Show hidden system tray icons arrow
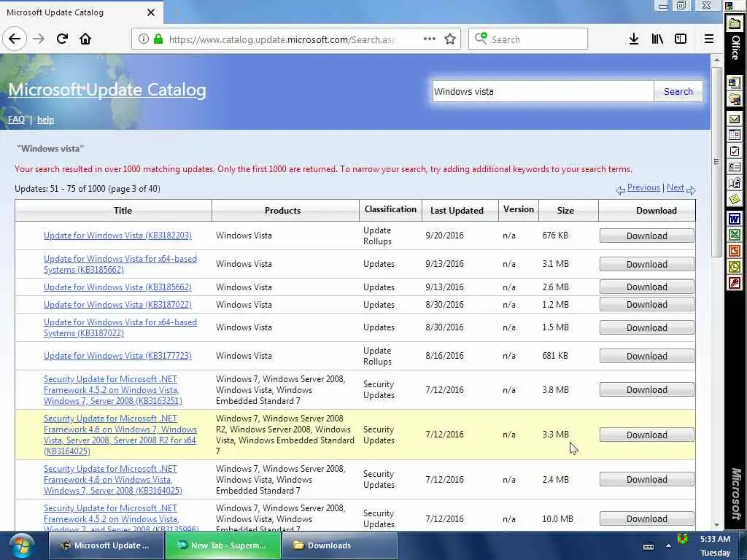This screenshot has height=560, width=747. pyautogui.click(x=668, y=546)
